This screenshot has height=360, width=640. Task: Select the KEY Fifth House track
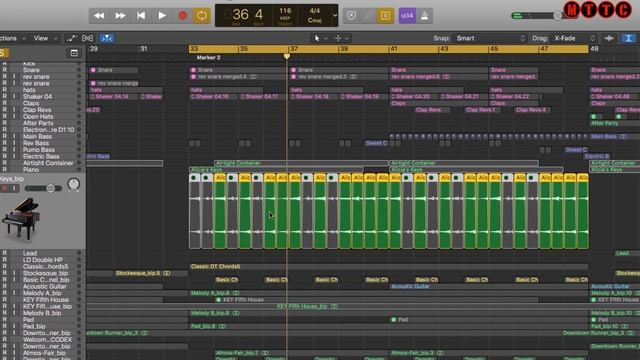pos(46,300)
